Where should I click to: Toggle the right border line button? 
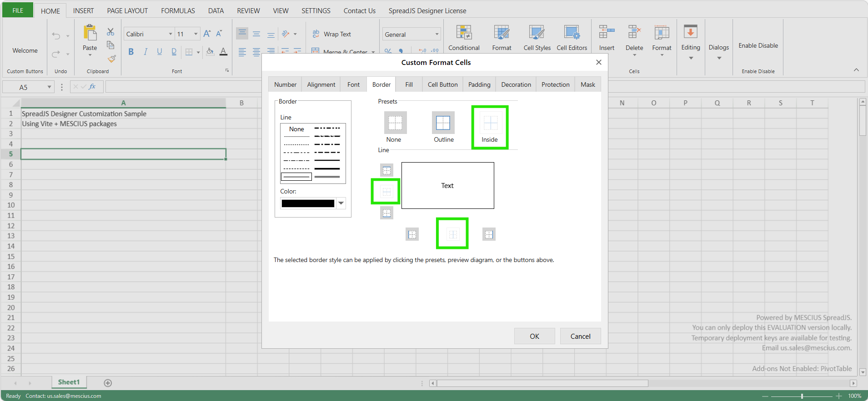pos(489,234)
